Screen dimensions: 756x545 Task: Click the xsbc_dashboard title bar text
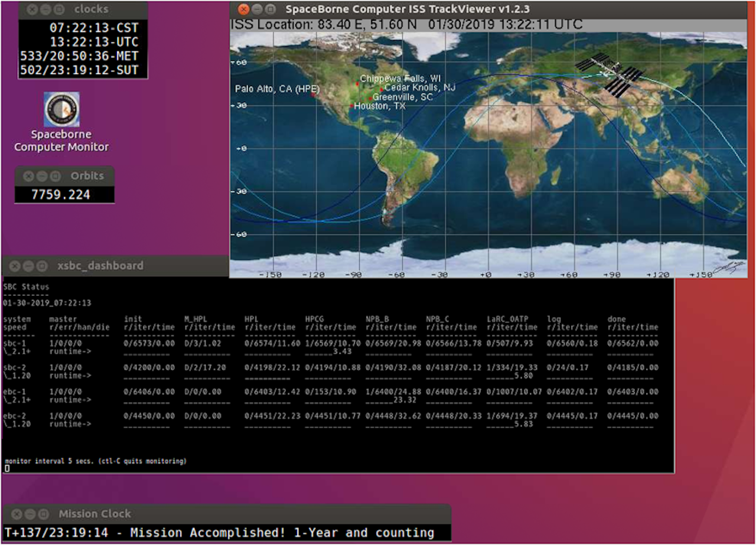coord(100,266)
